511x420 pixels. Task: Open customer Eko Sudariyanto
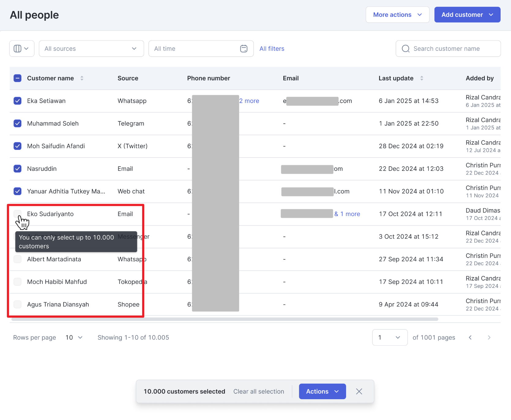pos(50,214)
